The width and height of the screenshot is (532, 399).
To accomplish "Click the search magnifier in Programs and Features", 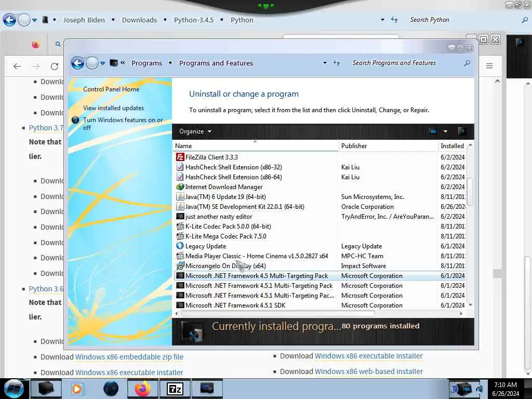I will click(467, 63).
